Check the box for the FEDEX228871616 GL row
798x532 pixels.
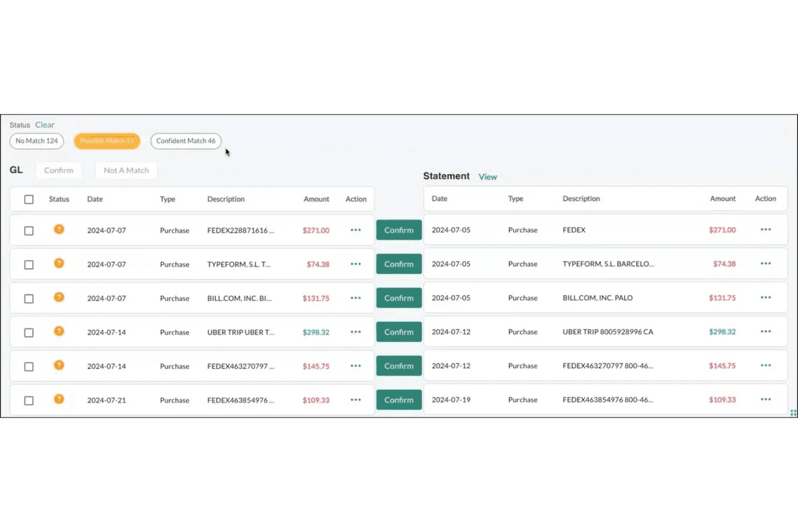(x=29, y=231)
